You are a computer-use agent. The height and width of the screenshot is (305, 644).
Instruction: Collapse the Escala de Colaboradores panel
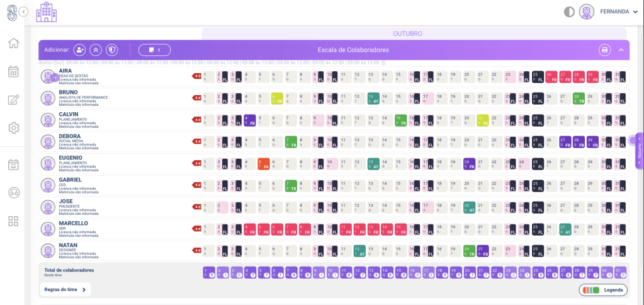(621, 50)
